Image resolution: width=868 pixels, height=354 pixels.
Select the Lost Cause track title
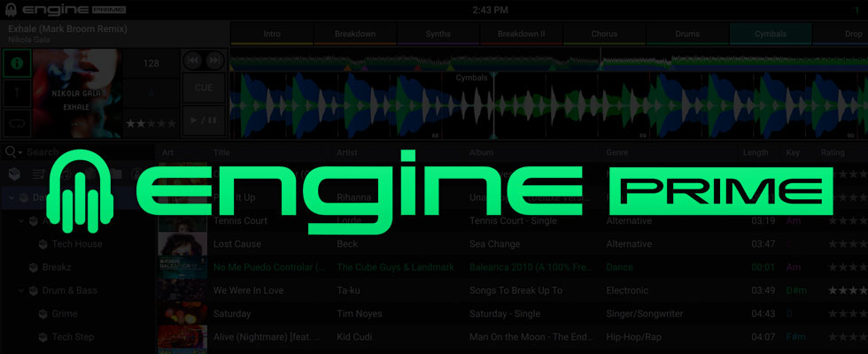coord(237,244)
